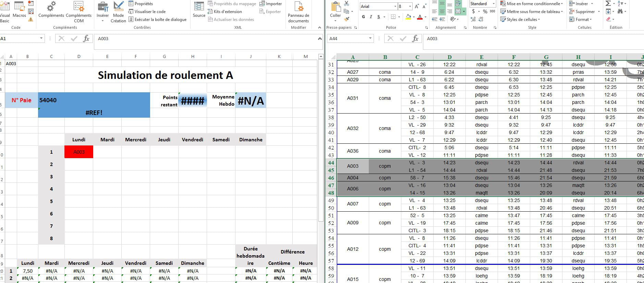Open the borders dropdown arrow

(399, 17)
